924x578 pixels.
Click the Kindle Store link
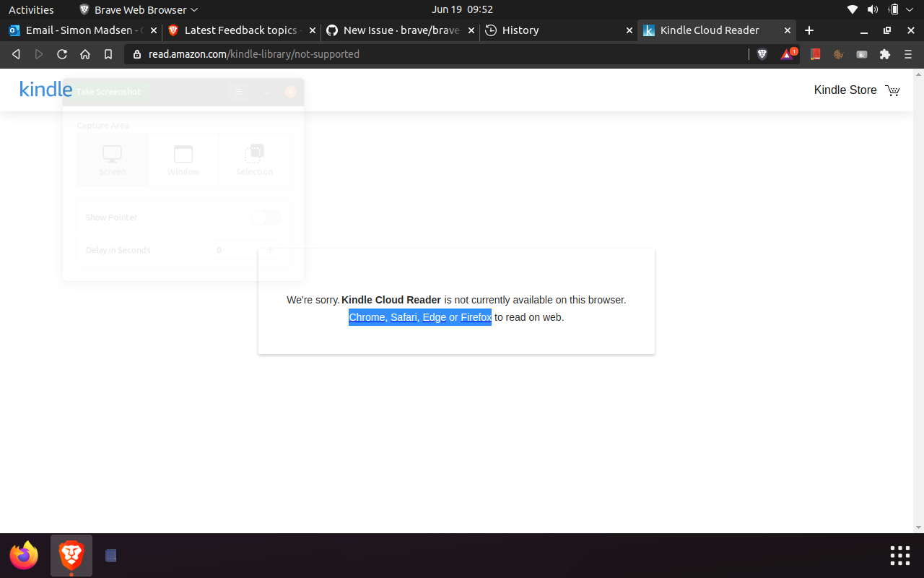[845, 90]
